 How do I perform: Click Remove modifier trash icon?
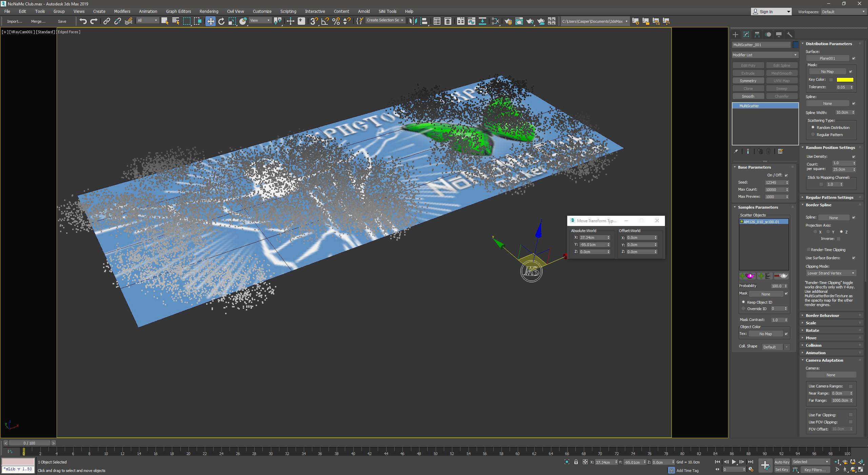pyautogui.click(x=769, y=151)
